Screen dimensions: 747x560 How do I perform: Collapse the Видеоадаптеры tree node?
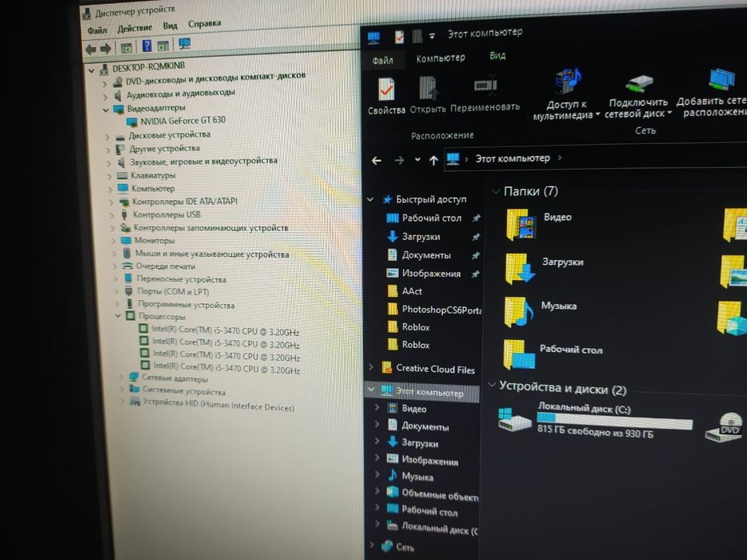pos(106,110)
